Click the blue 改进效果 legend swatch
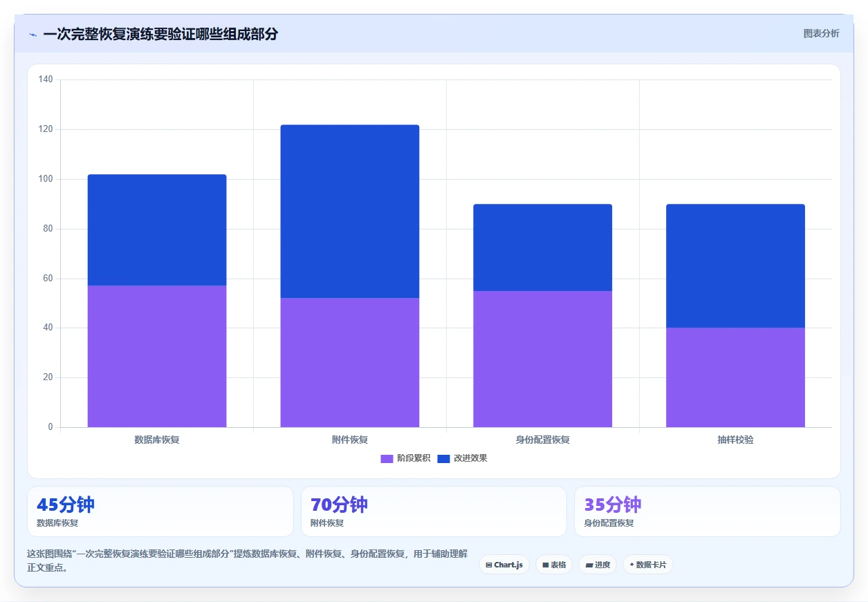This screenshot has width=868, height=602. pos(444,459)
